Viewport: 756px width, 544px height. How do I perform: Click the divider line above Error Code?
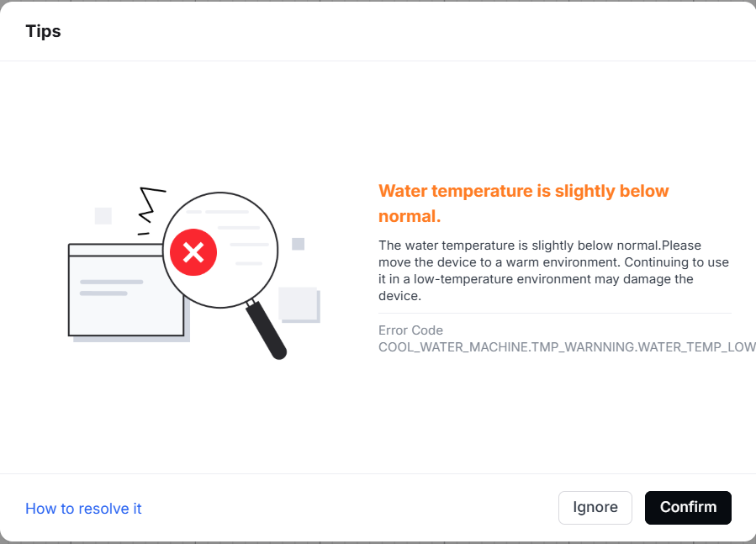[x=555, y=314]
